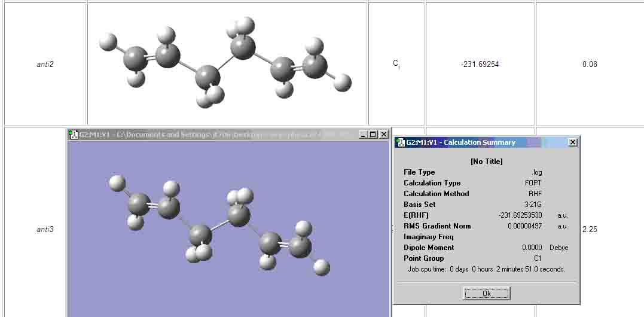Click the Imaginary Freq label

pos(428,237)
